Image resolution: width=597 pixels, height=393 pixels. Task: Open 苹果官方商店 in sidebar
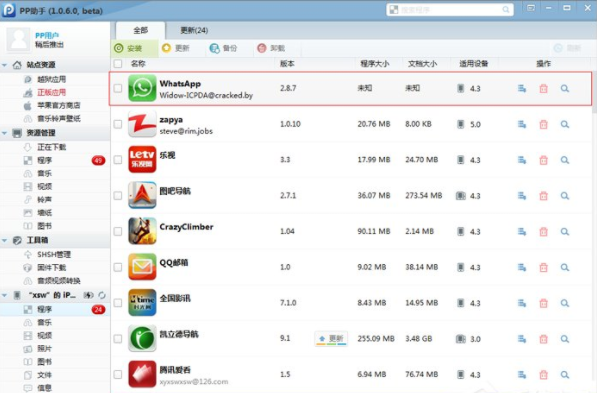coord(59,105)
